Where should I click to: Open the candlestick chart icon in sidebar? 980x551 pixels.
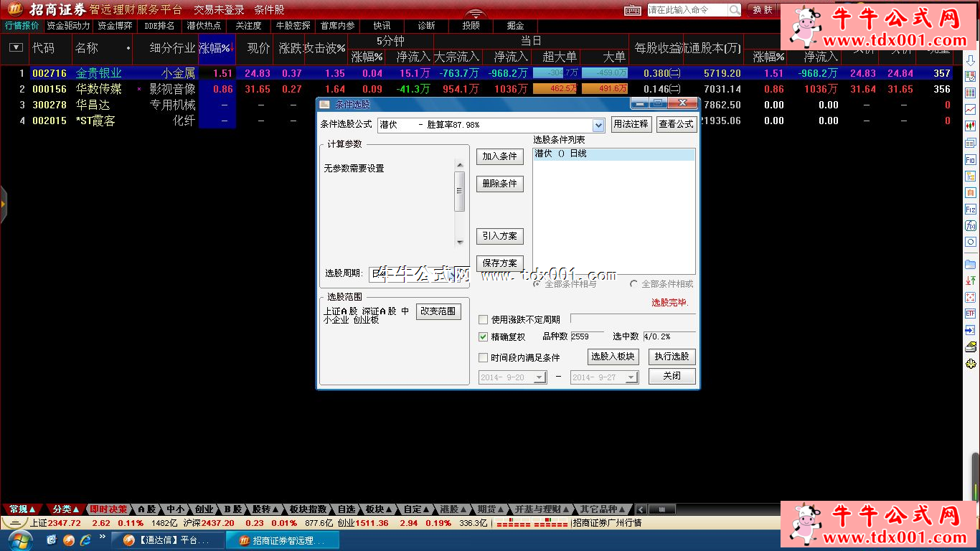point(970,126)
